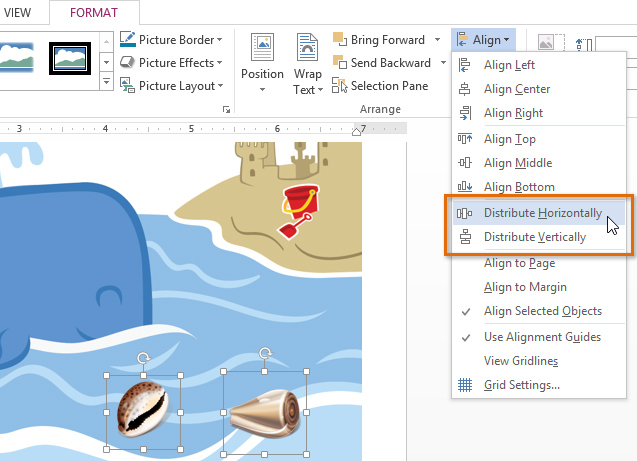Viewport: 637px width, 461px height.
Task: Select the soft edge picture style thumbnail
Action: pyautogui.click(x=17, y=57)
